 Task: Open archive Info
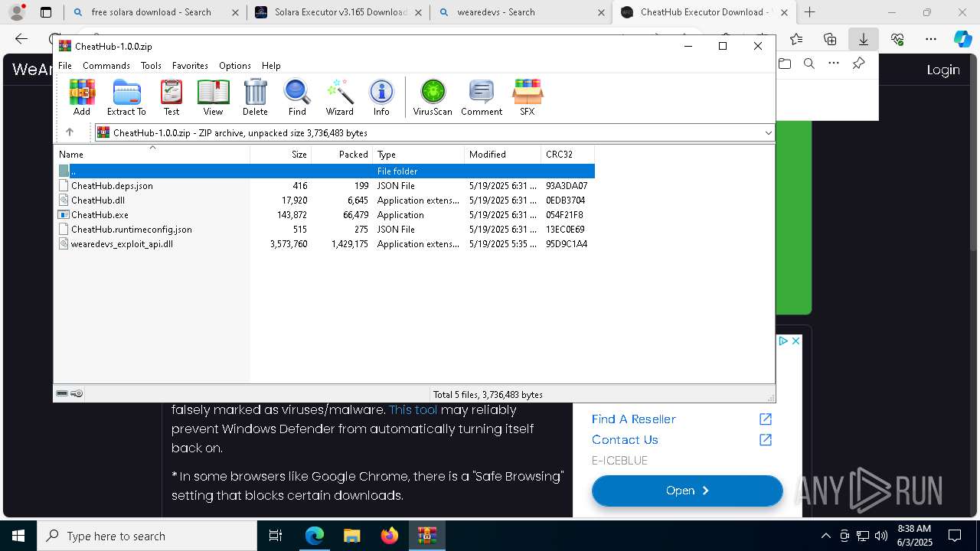tap(381, 97)
